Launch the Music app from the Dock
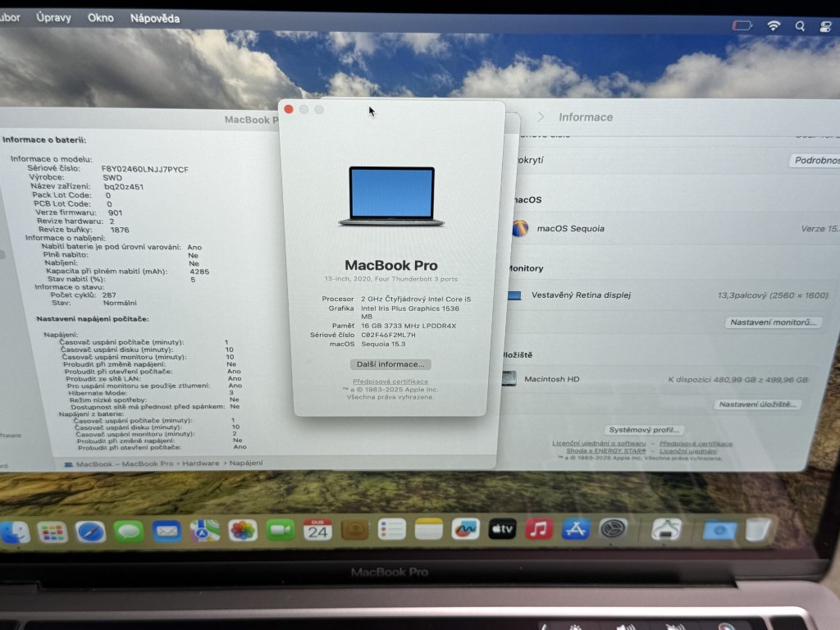Screen dimensions: 840x630 (539, 529)
